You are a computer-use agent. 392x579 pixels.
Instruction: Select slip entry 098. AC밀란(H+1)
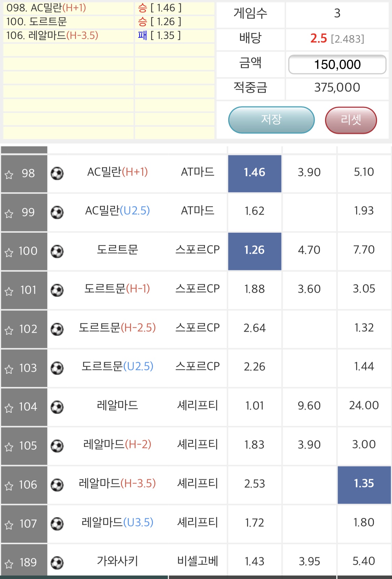[x=68, y=8]
